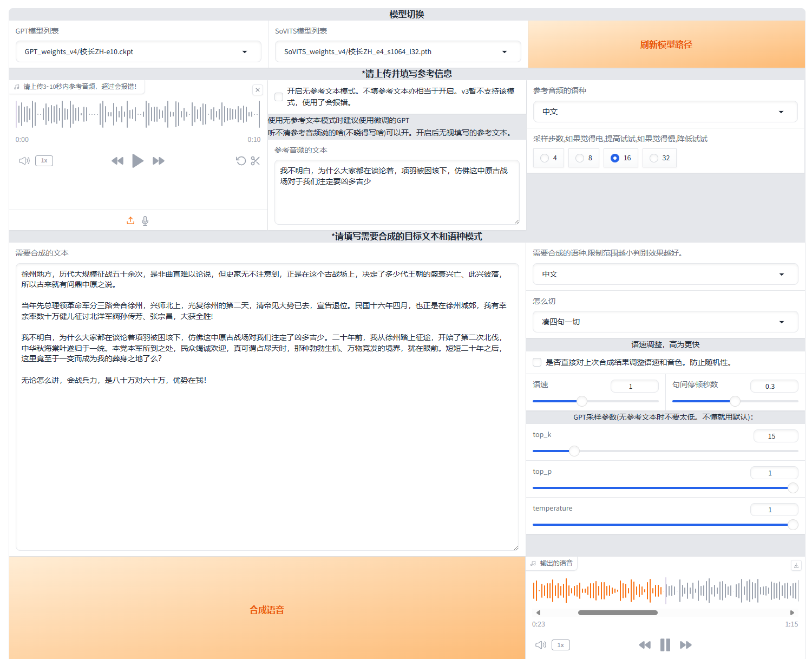The height and width of the screenshot is (659, 812).
Task: Click the top_k slider handle
Action: [574, 451]
